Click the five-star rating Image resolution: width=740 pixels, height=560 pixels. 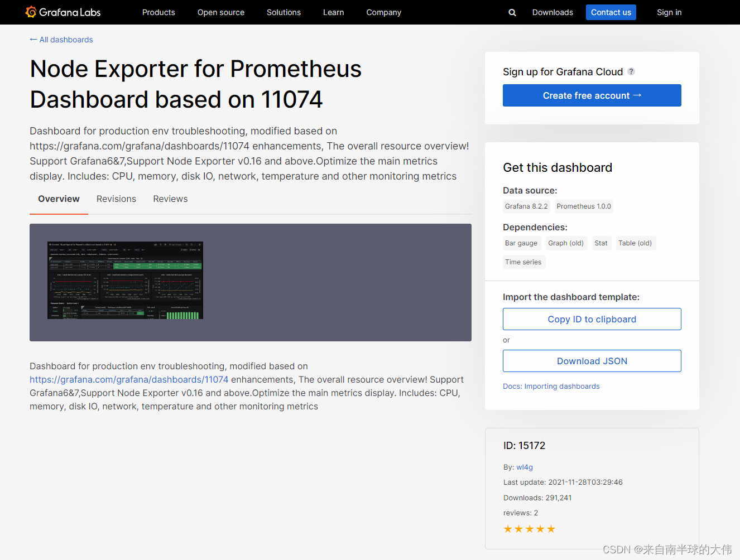(529, 529)
